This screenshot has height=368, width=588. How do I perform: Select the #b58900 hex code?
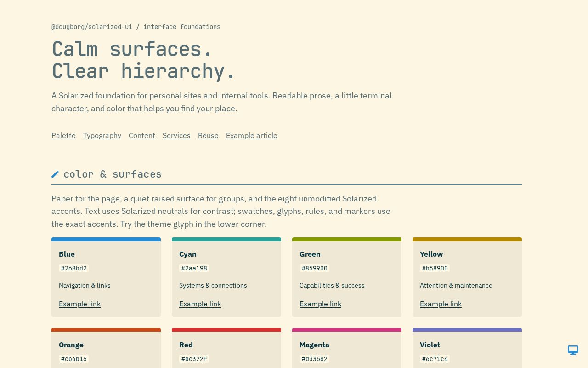pos(435,268)
